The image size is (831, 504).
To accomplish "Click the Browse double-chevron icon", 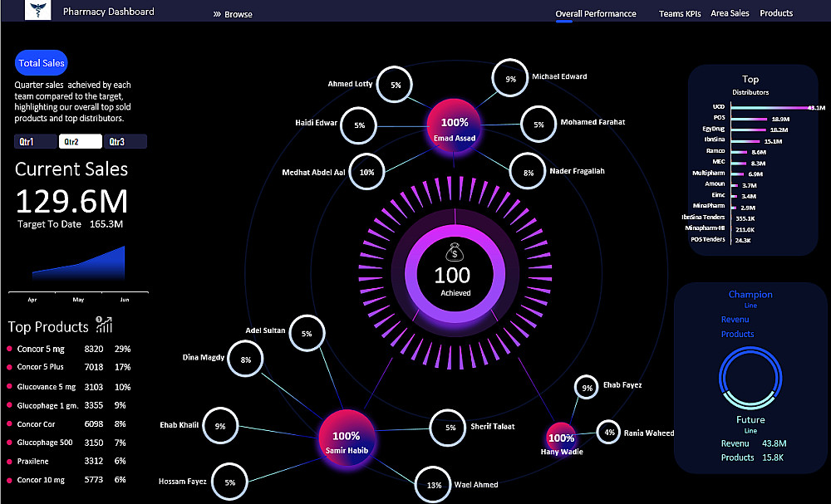I will point(217,14).
